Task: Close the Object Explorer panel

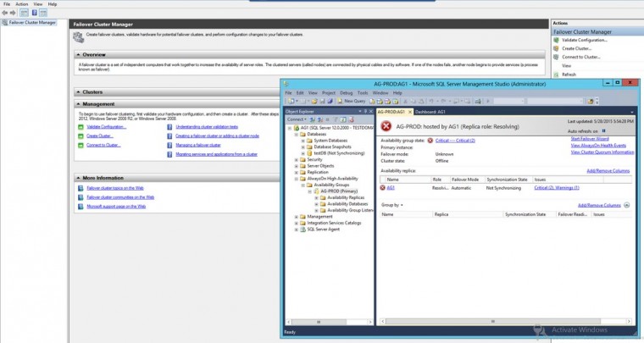Action: (371, 112)
